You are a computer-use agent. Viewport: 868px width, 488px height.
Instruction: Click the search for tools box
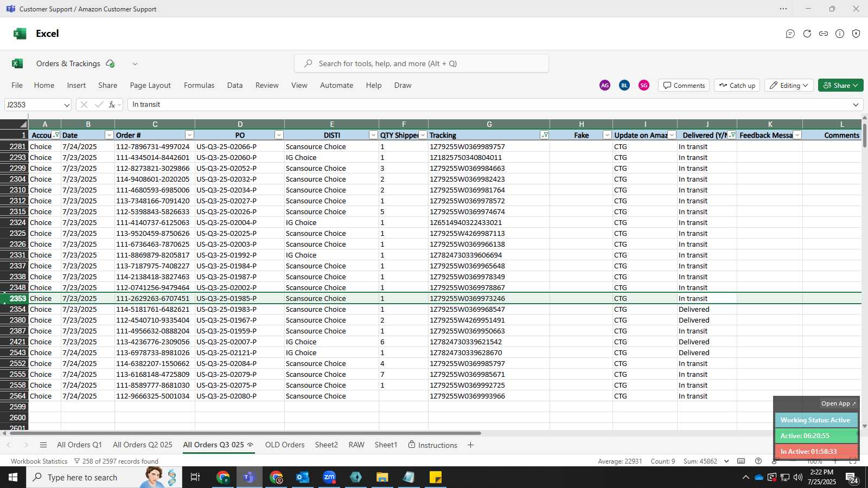click(x=422, y=63)
